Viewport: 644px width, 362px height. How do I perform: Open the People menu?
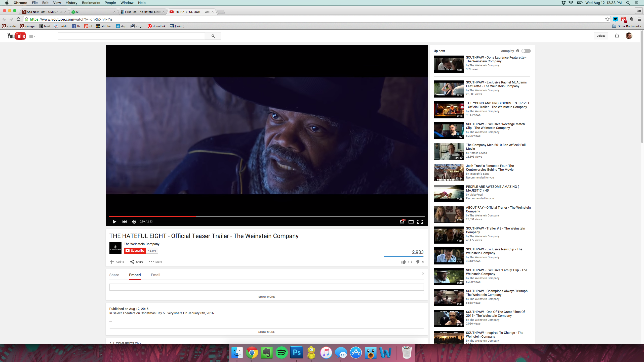coord(110,3)
